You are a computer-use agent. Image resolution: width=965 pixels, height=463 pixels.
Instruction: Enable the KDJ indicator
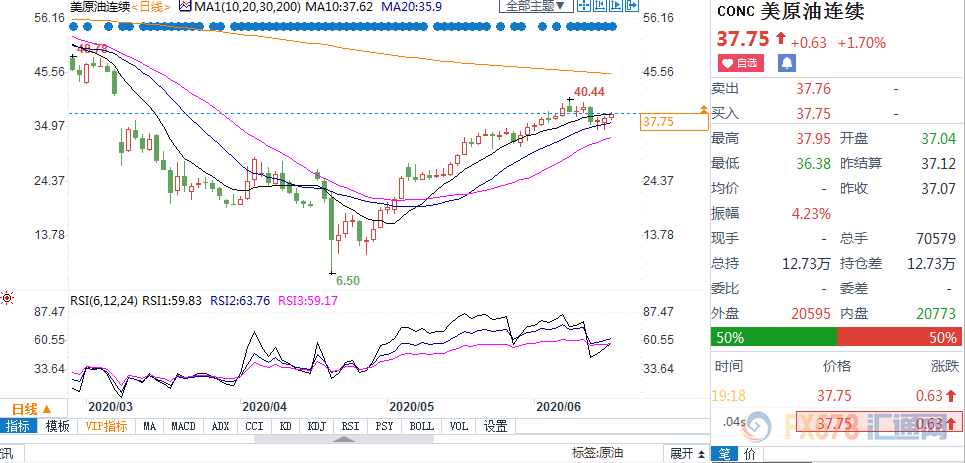pyautogui.click(x=317, y=426)
